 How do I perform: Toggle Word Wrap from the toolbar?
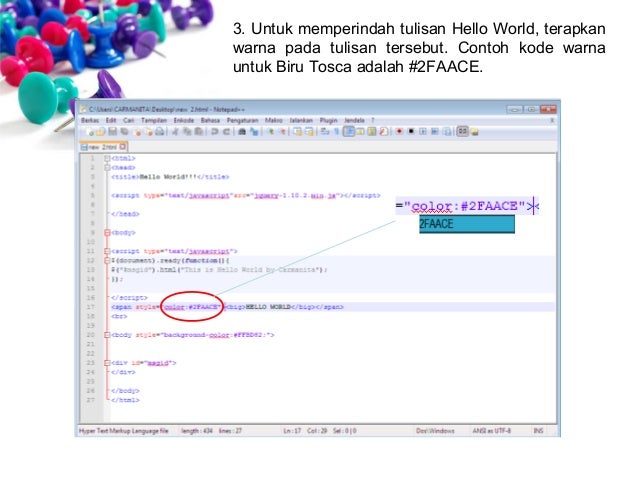click(x=324, y=131)
